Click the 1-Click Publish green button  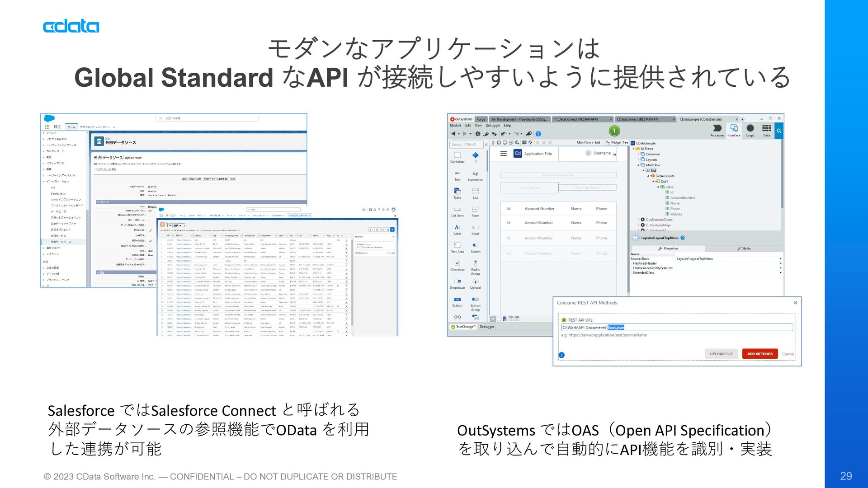[x=614, y=131]
